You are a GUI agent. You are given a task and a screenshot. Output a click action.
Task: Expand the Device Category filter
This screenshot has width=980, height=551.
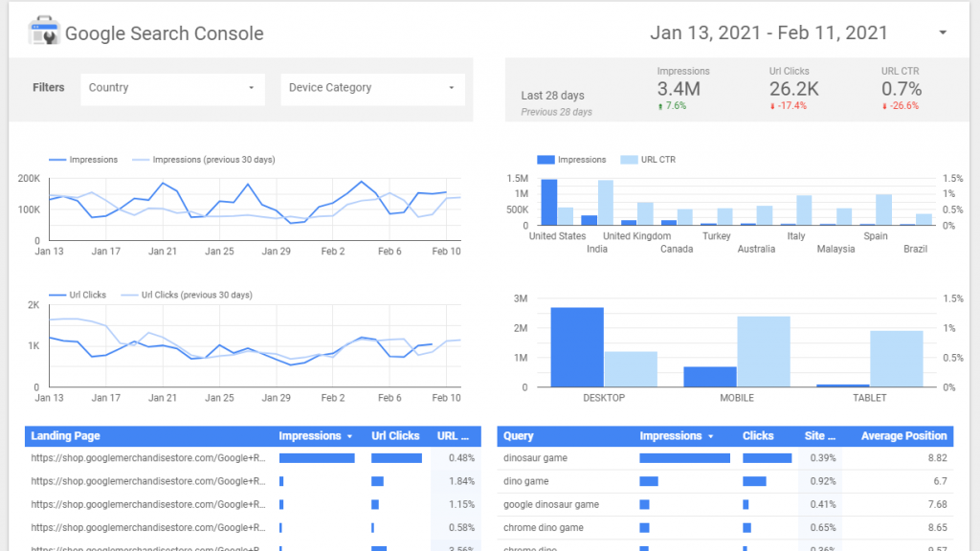click(x=372, y=88)
